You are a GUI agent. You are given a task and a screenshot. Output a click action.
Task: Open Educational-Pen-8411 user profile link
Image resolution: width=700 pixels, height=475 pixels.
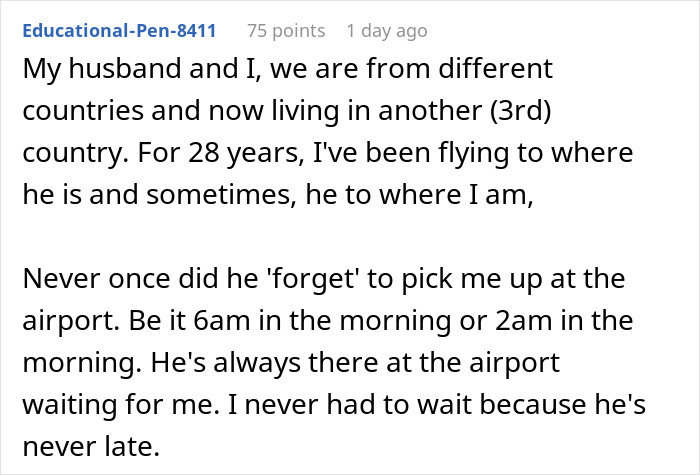click(119, 31)
